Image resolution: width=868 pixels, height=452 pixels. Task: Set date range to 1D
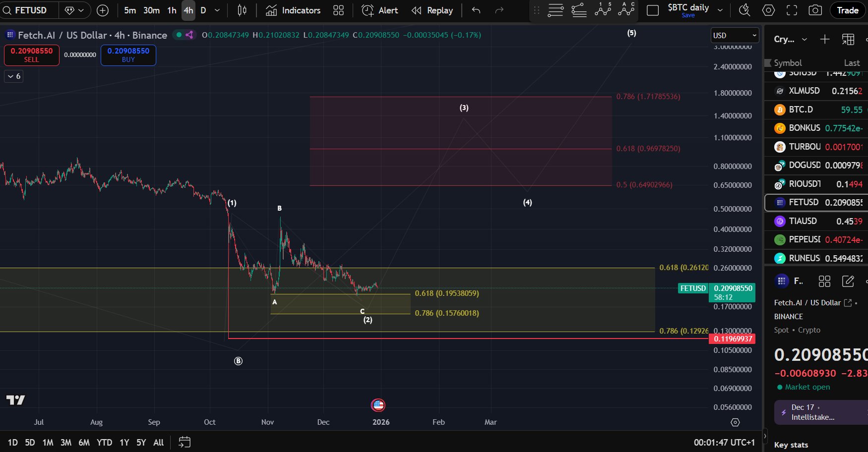(x=13, y=443)
